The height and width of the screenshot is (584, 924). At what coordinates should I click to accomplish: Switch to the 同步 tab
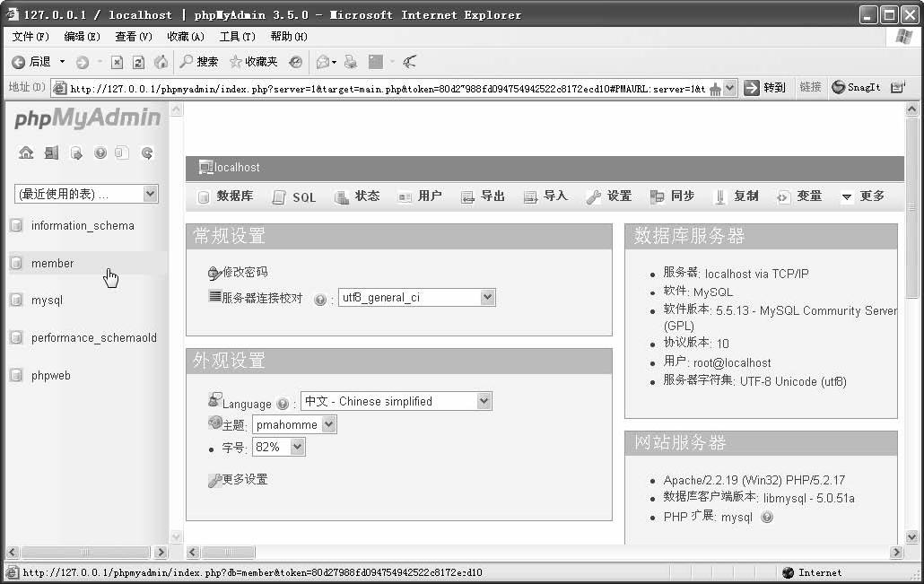673,196
